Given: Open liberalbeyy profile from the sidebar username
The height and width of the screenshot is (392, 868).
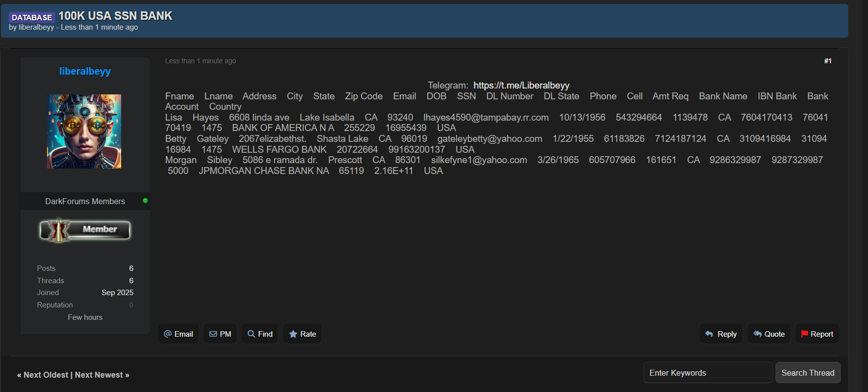Looking at the screenshot, I should (85, 71).
